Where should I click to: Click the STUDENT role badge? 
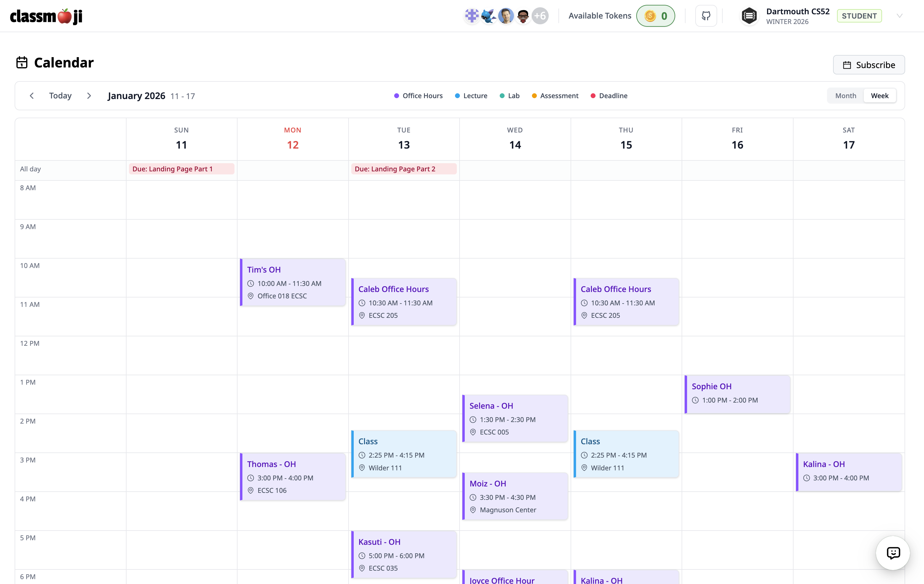tap(859, 16)
